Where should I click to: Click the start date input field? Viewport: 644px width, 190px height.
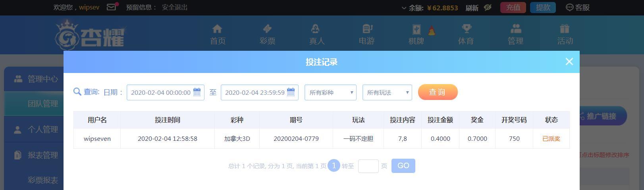[x=165, y=92]
